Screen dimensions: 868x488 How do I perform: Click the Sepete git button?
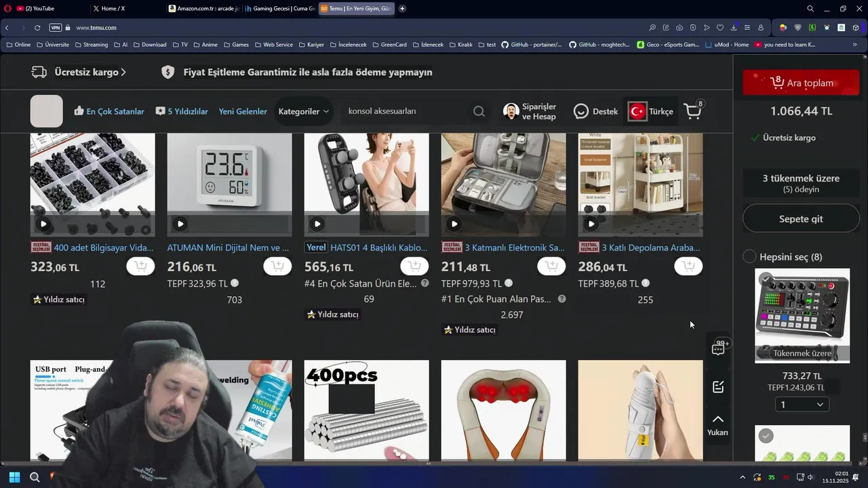click(801, 219)
